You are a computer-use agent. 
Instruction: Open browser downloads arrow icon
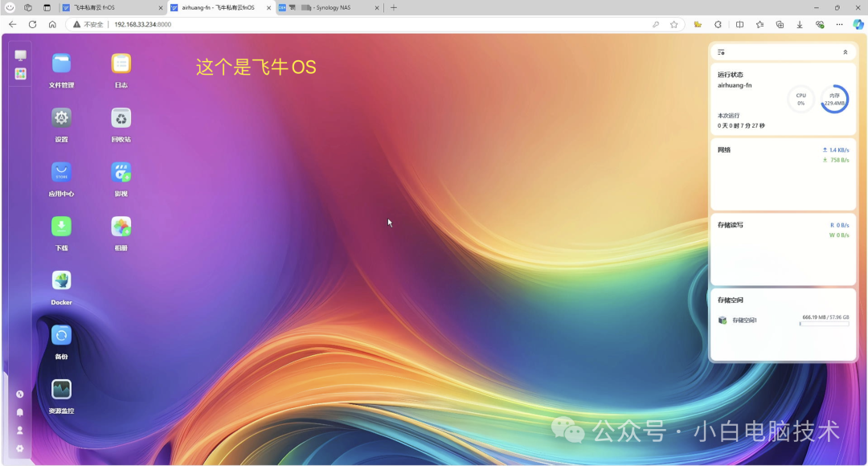click(800, 24)
